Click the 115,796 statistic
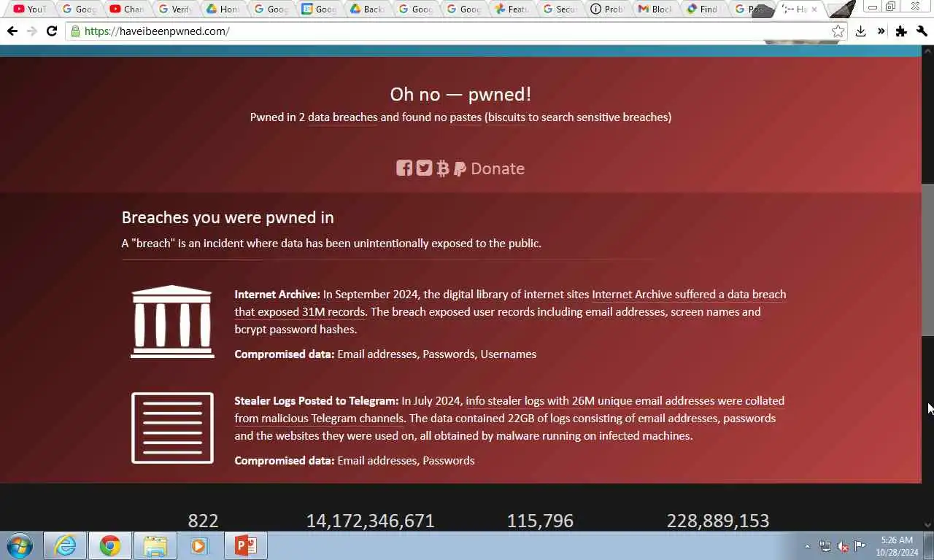The height and width of the screenshot is (560, 934). pyautogui.click(x=540, y=521)
